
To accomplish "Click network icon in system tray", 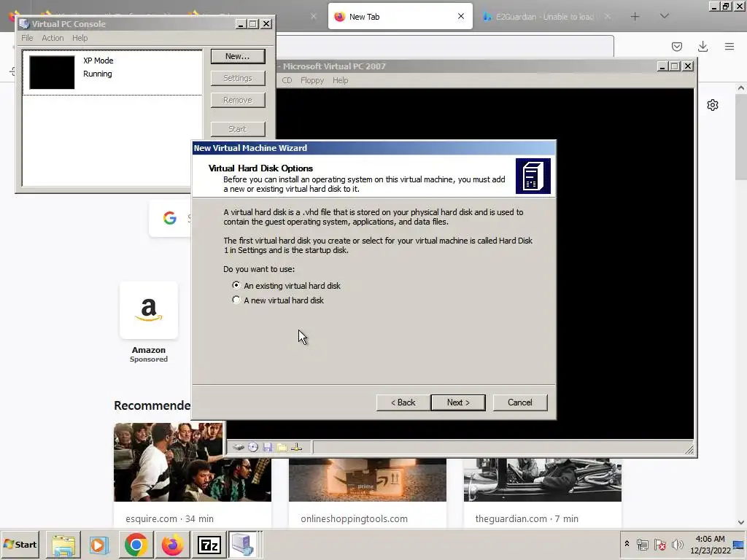I will pyautogui.click(x=642, y=544).
